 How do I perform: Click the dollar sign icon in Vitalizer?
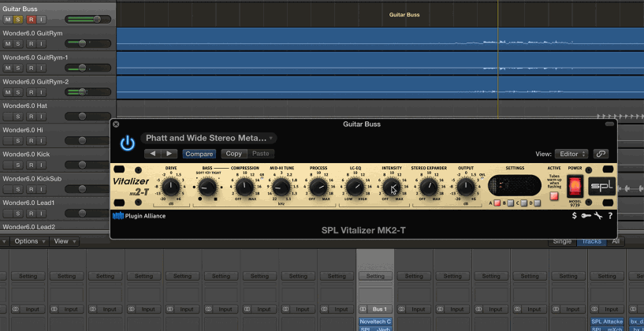tap(574, 216)
